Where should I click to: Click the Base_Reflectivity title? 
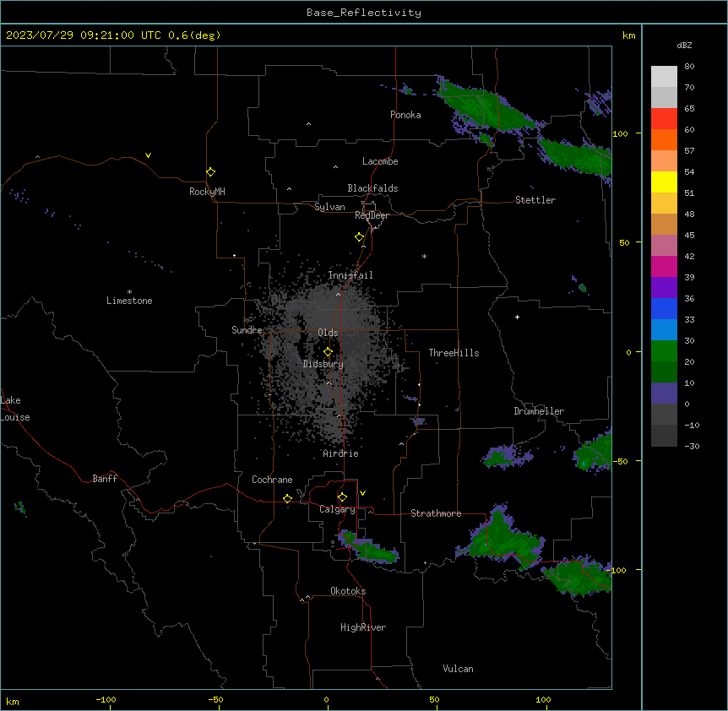364,13
